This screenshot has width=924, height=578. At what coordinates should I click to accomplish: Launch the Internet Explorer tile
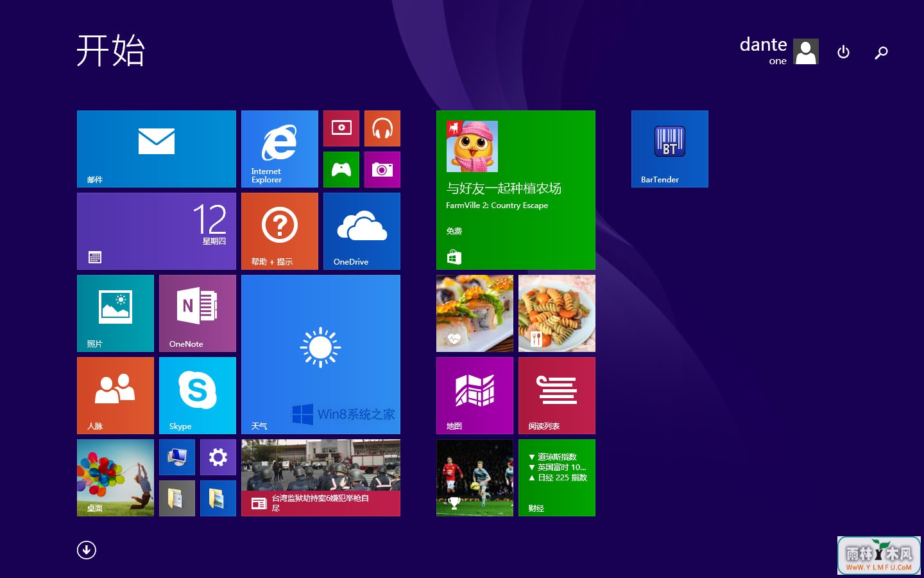[280, 149]
